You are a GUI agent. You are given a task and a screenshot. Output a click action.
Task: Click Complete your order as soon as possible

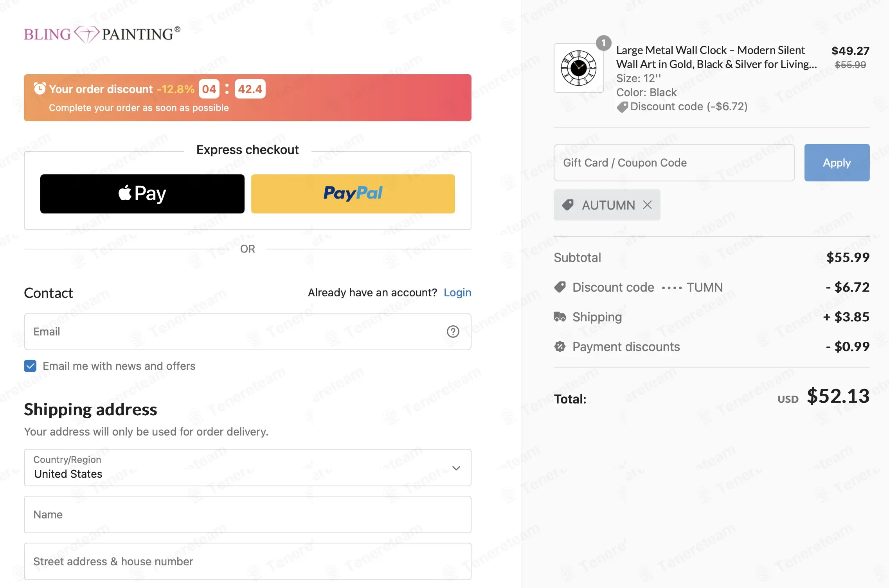point(139,108)
